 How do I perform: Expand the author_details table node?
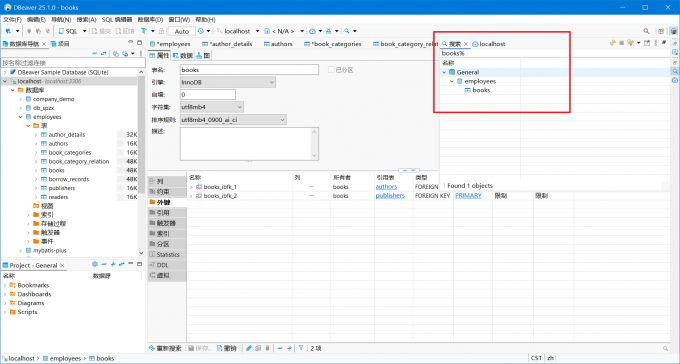coord(36,135)
